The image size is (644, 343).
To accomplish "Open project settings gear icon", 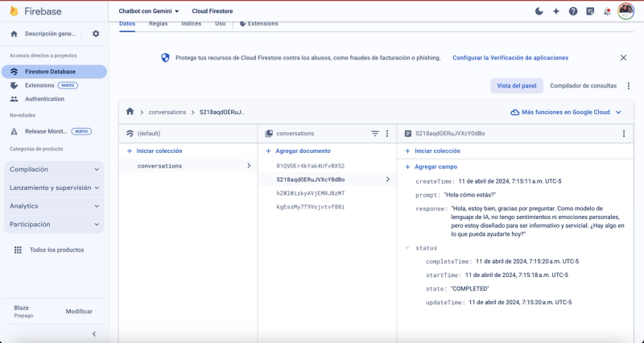I will pyautogui.click(x=96, y=34).
